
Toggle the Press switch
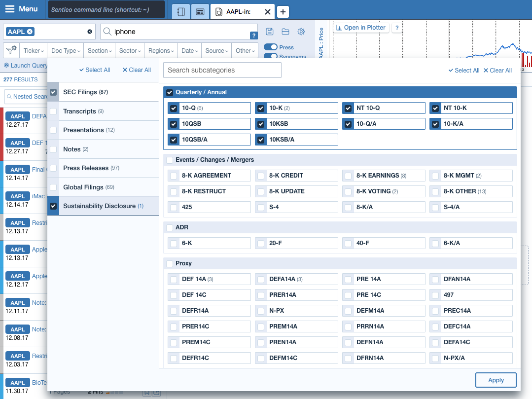click(270, 47)
